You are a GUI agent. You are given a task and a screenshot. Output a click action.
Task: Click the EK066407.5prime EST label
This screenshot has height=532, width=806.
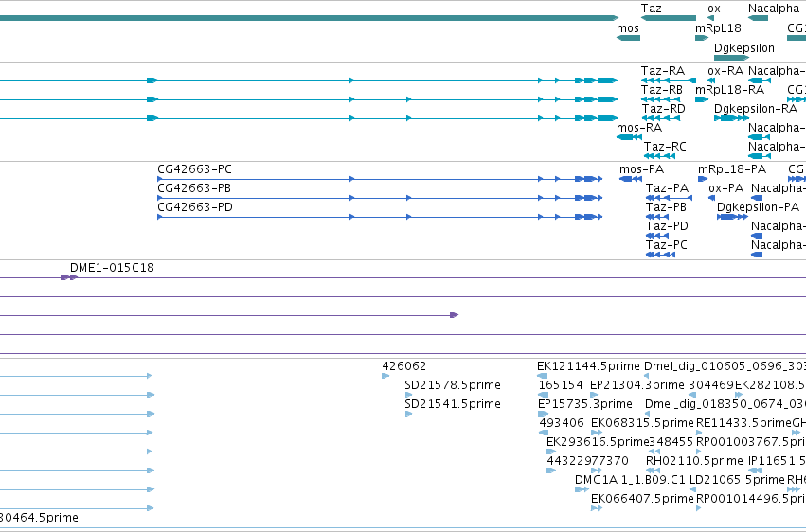642,499
